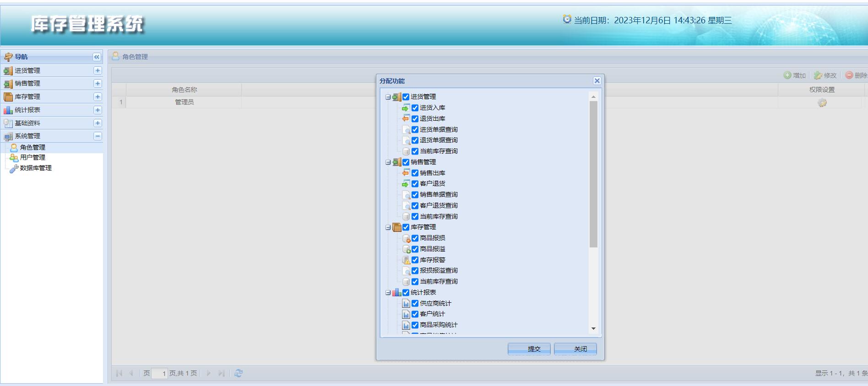Screen dimensions: 868x386
Task: Click the clock icon beside 当前日期
Action: click(567, 19)
